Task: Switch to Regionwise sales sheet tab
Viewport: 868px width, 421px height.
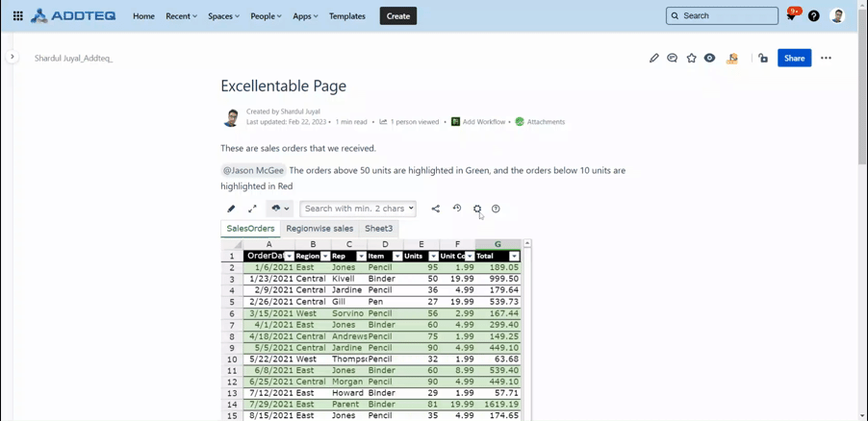Action: [319, 229]
